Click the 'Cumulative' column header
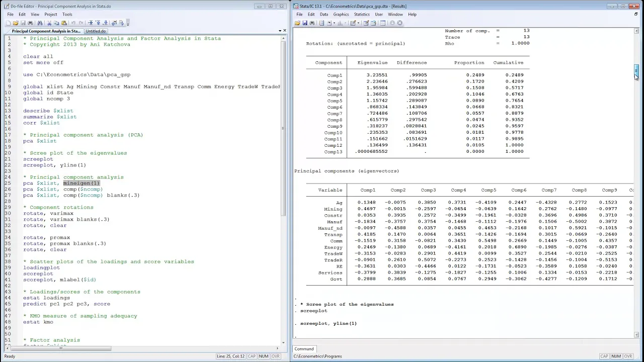The image size is (644, 362). (x=508, y=63)
